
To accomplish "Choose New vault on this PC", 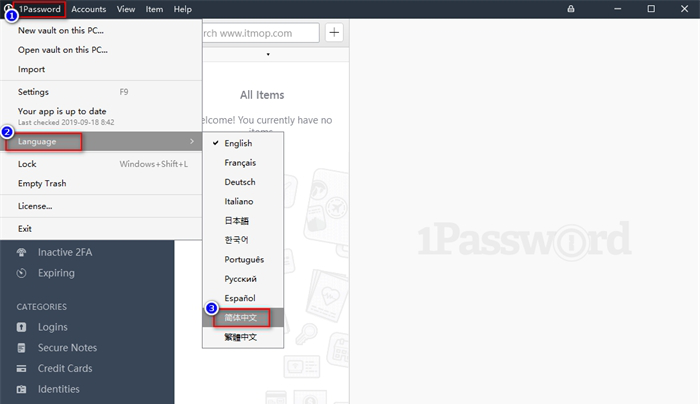I will click(x=101, y=30).
